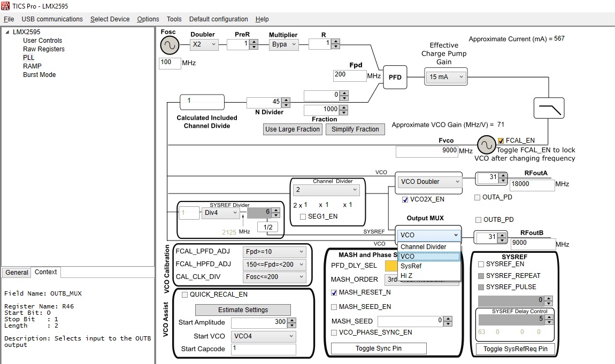
Task: Click Simplify Fraction button
Action: coord(355,129)
